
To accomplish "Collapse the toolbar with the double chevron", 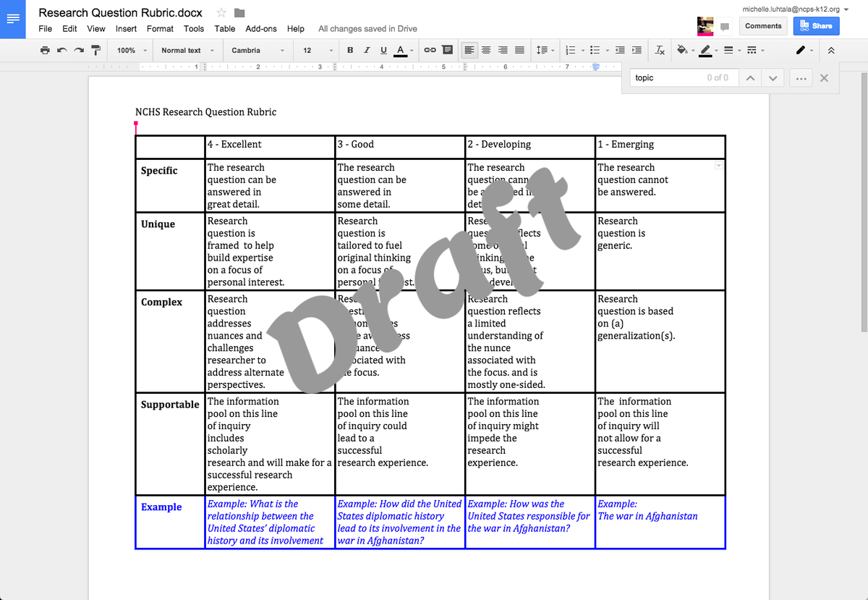I will [830, 50].
